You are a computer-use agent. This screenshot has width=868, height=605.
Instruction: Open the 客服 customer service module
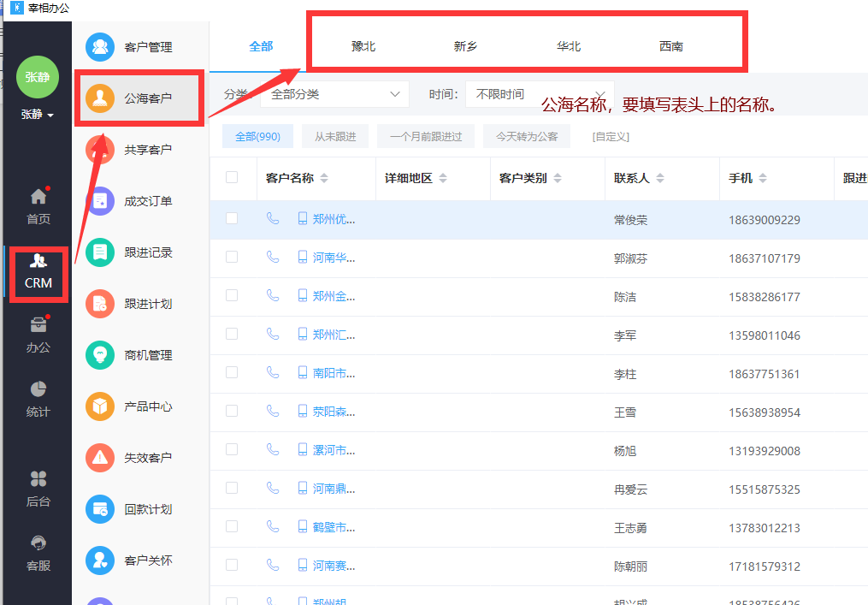(38, 554)
